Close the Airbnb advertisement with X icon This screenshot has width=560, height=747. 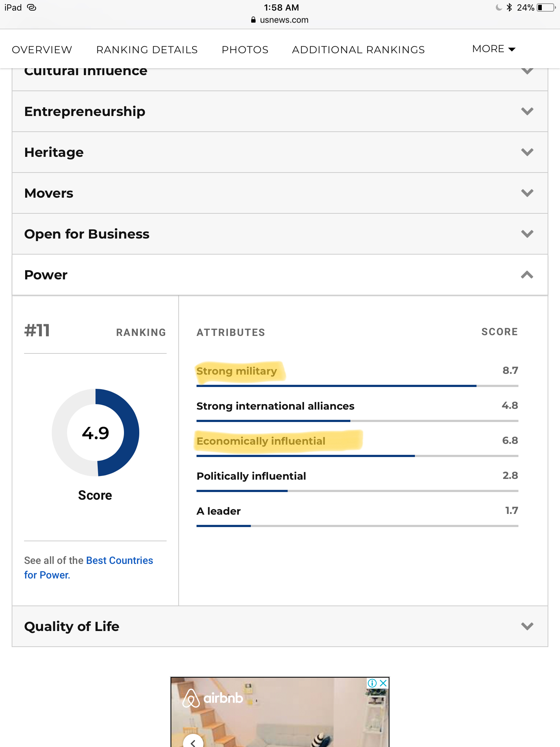383,683
